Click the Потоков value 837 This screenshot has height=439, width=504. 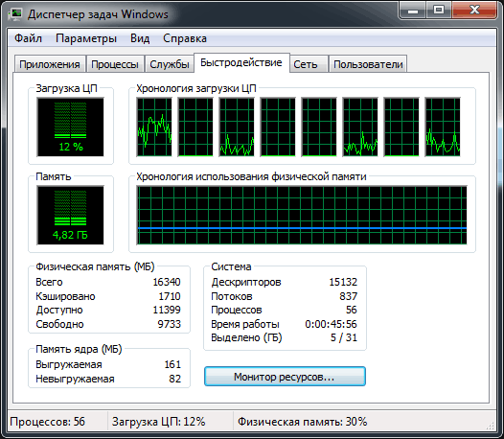tap(349, 296)
